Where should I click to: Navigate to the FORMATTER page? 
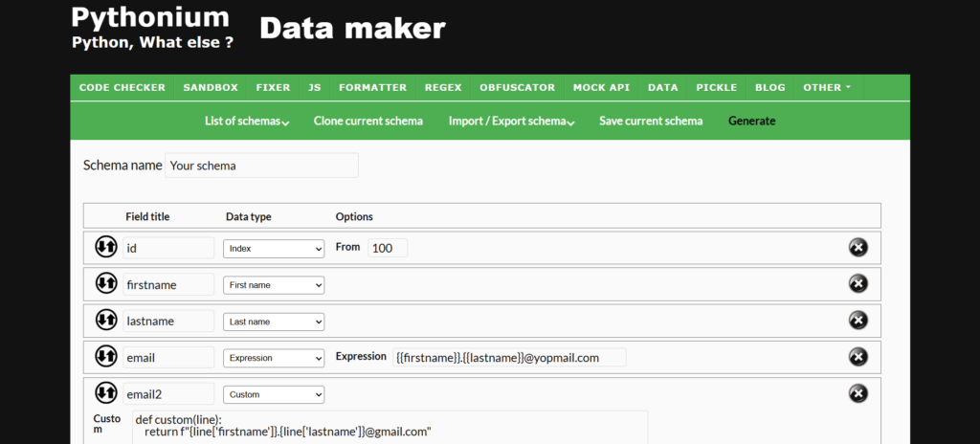pyautogui.click(x=372, y=87)
